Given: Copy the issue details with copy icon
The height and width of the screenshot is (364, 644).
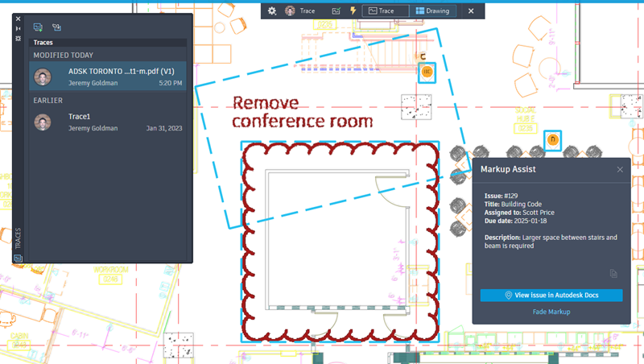Looking at the screenshot, I should pyautogui.click(x=613, y=274).
